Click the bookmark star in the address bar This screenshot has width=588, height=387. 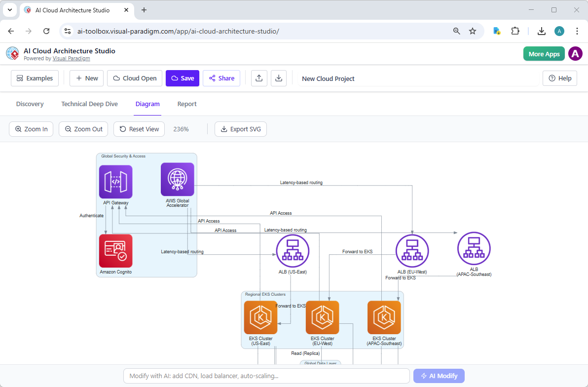(x=473, y=31)
